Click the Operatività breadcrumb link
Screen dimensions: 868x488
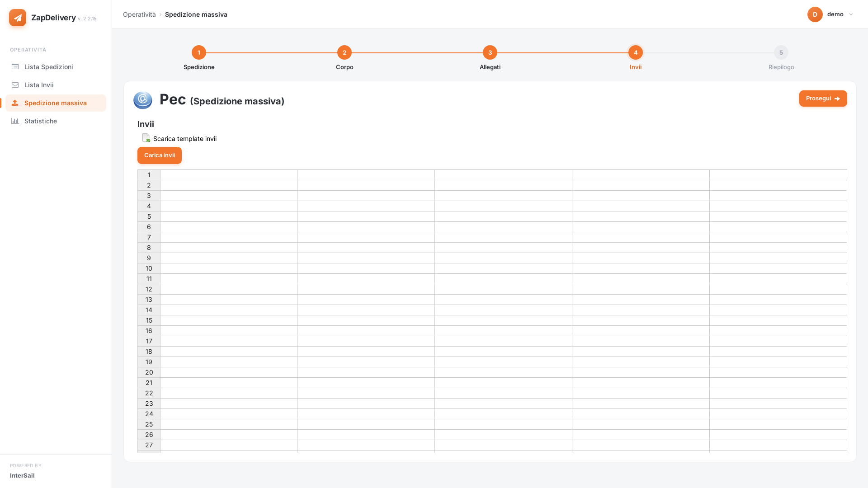tap(139, 14)
